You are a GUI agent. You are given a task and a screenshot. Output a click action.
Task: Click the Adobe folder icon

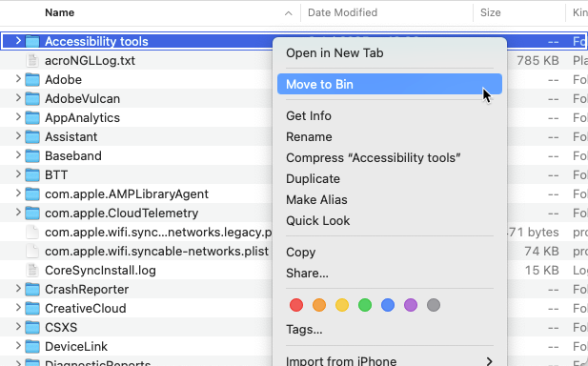click(32, 79)
